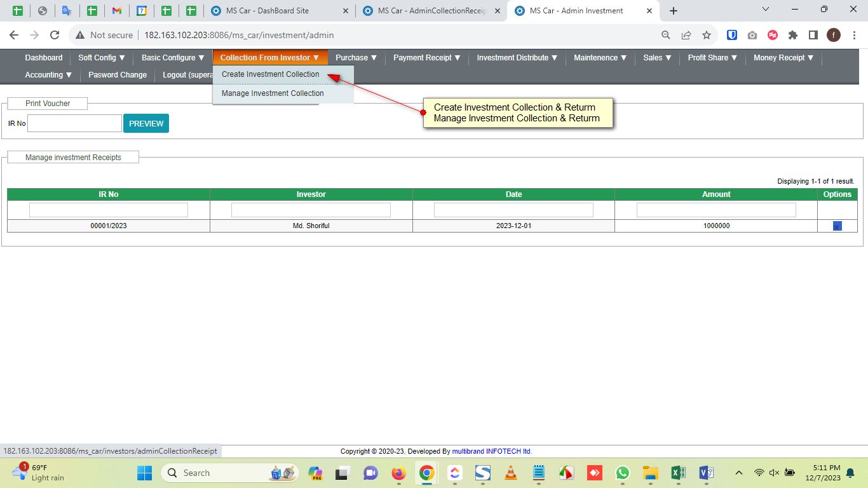Click the Windows taskbar Search box
The height and width of the screenshot is (488, 868).
click(x=230, y=473)
